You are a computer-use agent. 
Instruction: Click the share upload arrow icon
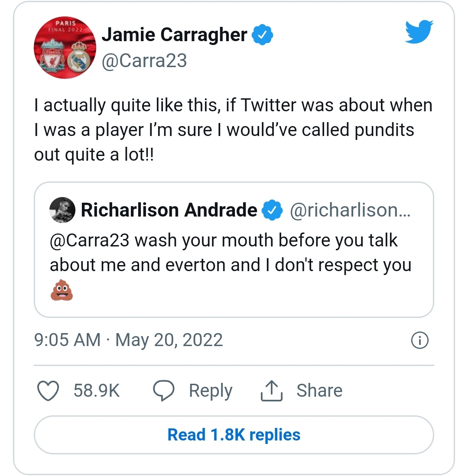click(x=272, y=391)
